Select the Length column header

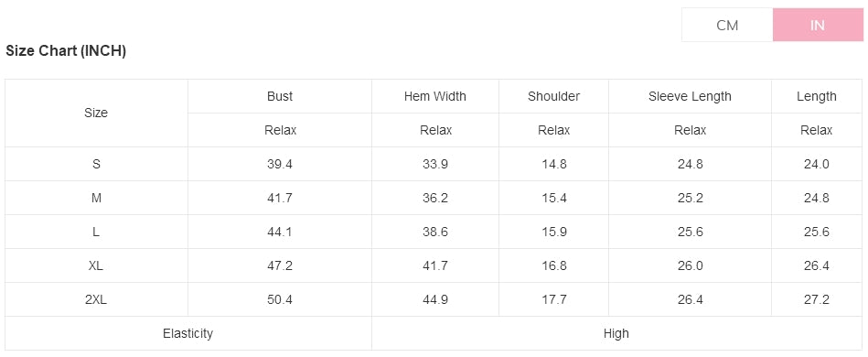point(817,96)
